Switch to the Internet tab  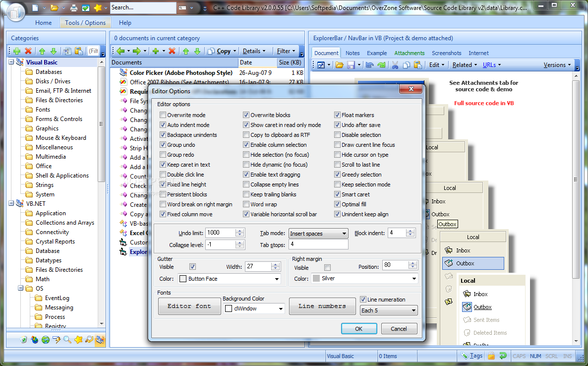point(478,53)
